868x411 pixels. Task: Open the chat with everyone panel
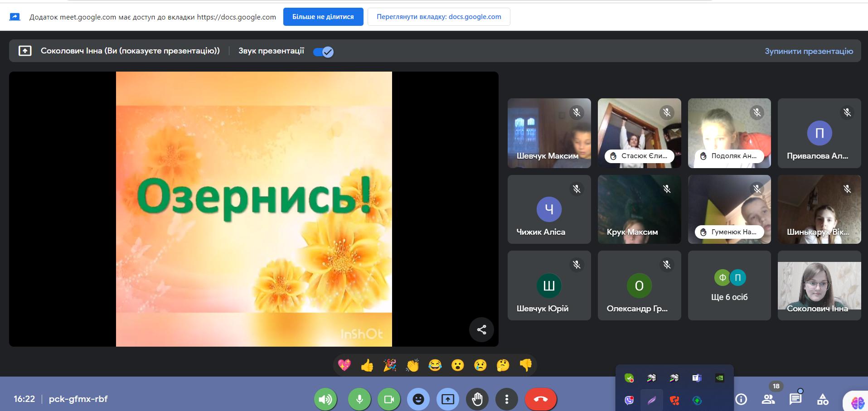795,399
